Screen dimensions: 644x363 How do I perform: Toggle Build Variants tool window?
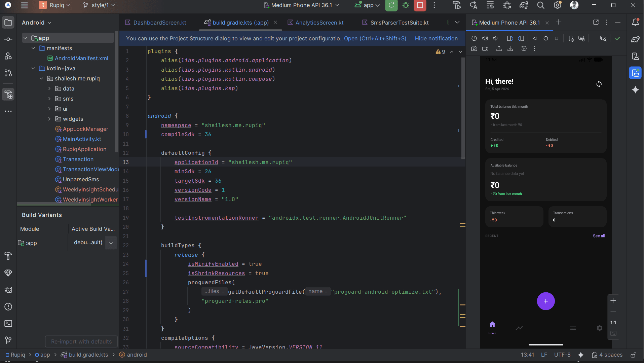point(8,95)
